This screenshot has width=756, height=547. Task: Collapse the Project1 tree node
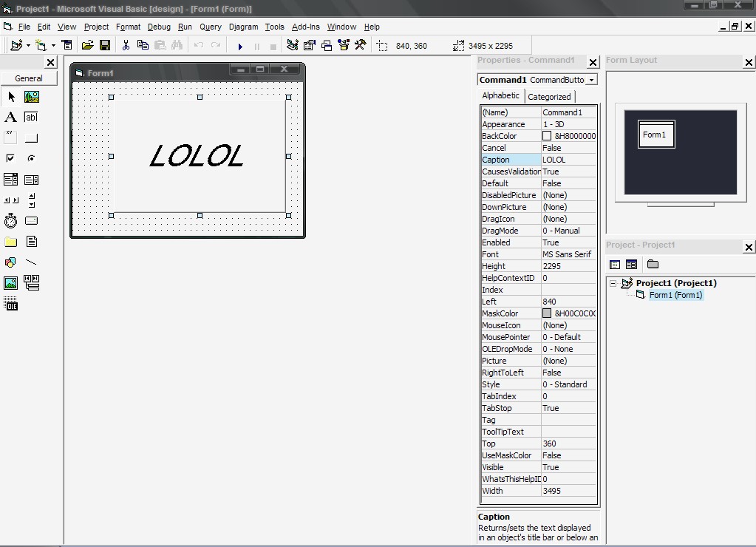[x=613, y=283]
